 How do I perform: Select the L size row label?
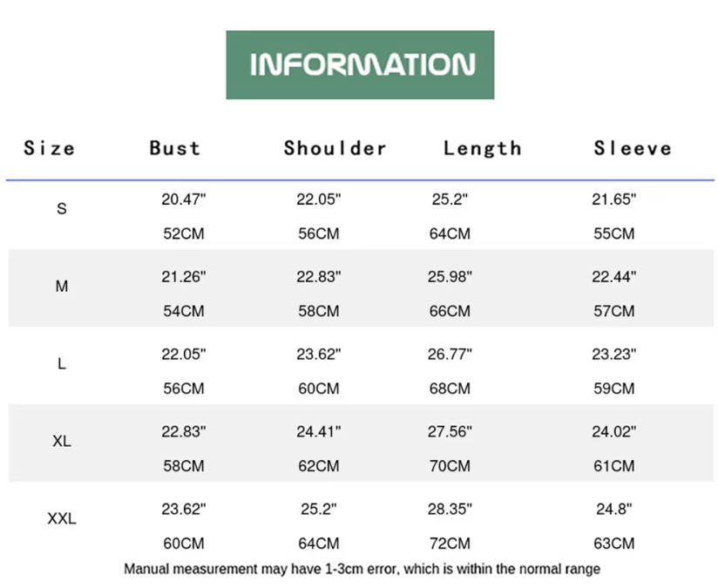pos(61,364)
